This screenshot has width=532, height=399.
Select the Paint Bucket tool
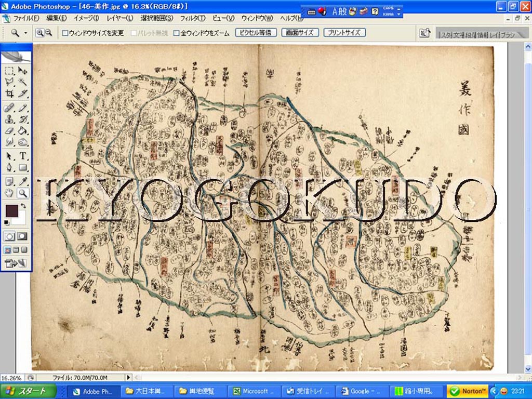click(x=23, y=130)
